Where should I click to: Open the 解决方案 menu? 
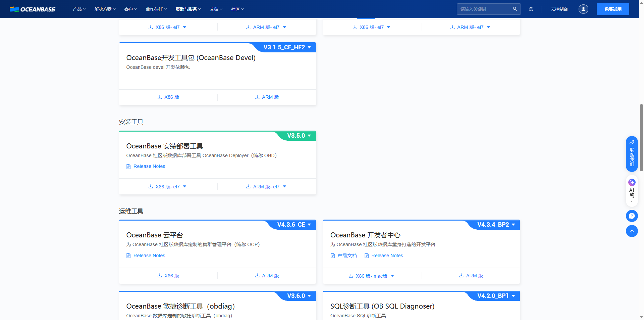coord(105,9)
